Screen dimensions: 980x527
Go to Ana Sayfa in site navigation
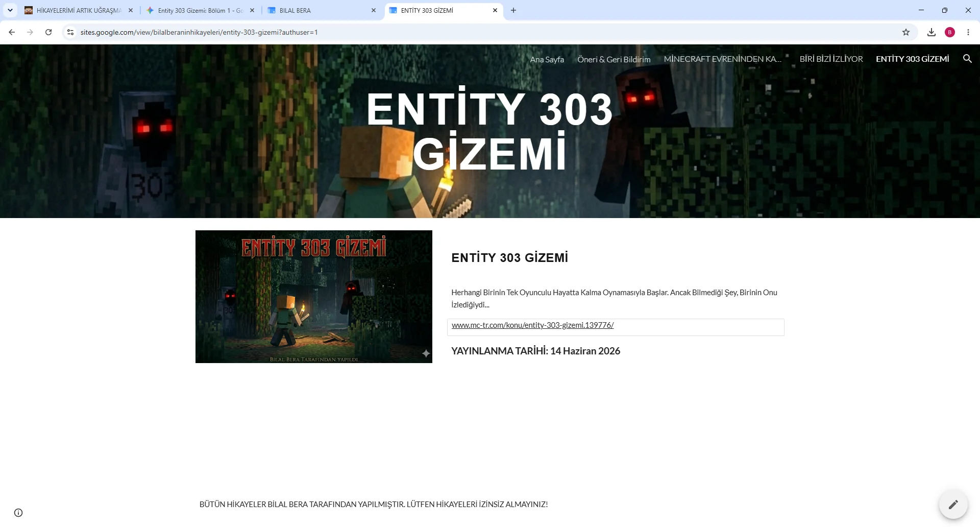pyautogui.click(x=547, y=59)
